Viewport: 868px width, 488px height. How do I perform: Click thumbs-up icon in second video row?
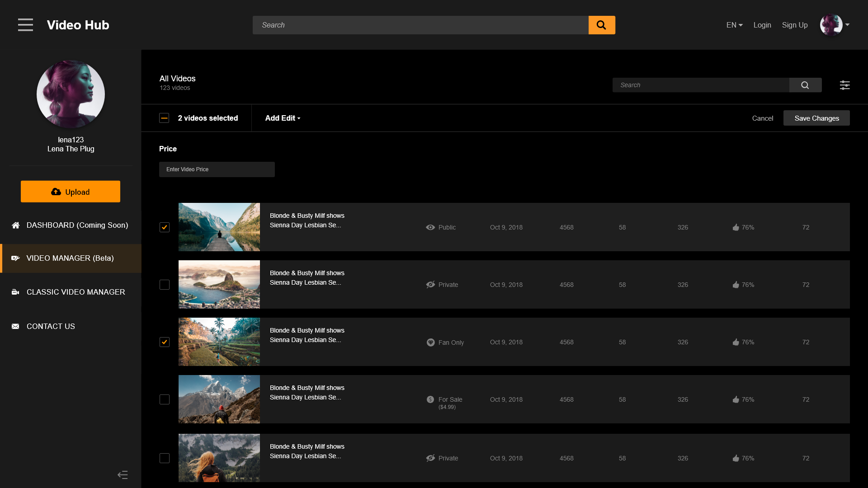click(x=736, y=285)
